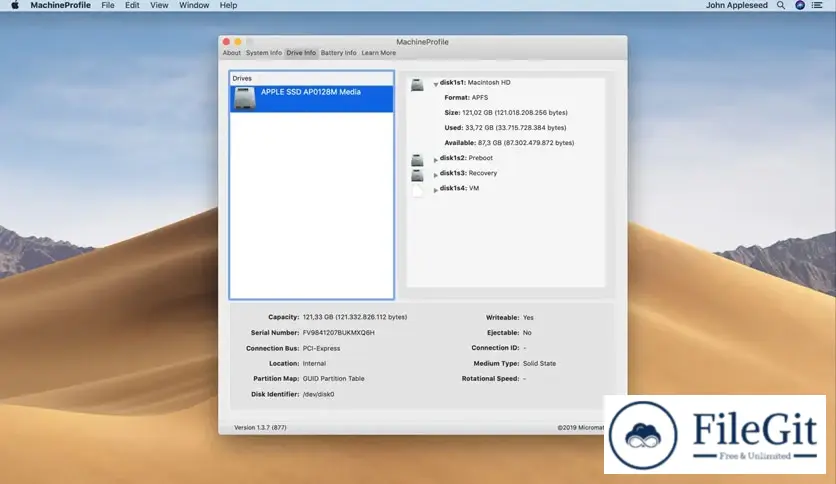
Task: Click the Size: 121,02 GB line
Action: point(506,112)
